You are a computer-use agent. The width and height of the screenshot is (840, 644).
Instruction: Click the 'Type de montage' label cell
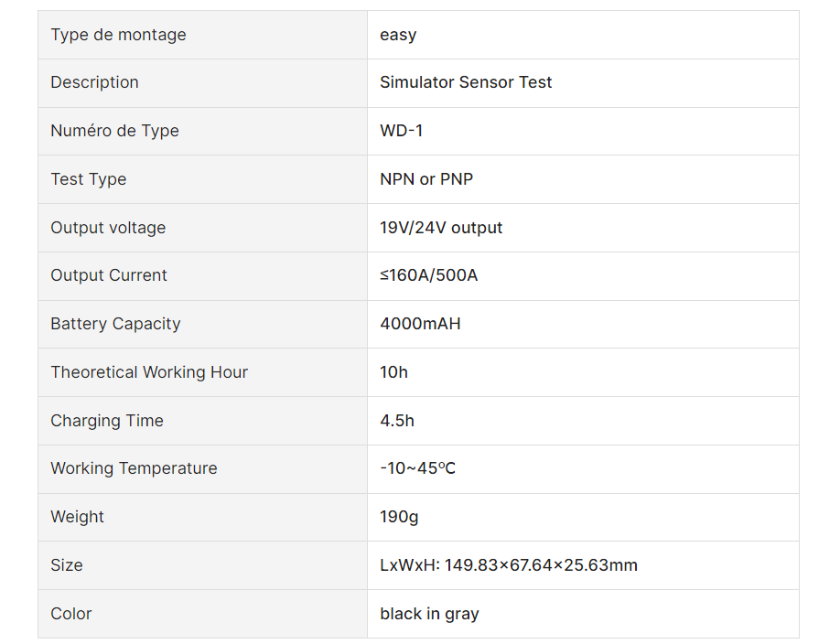click(202, 35)
